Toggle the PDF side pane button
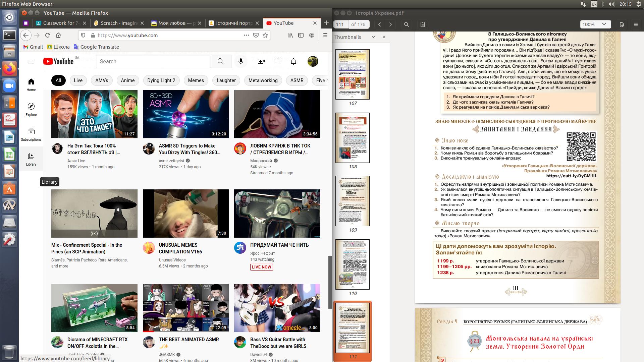The image size is (644, 362). point(423,24)
